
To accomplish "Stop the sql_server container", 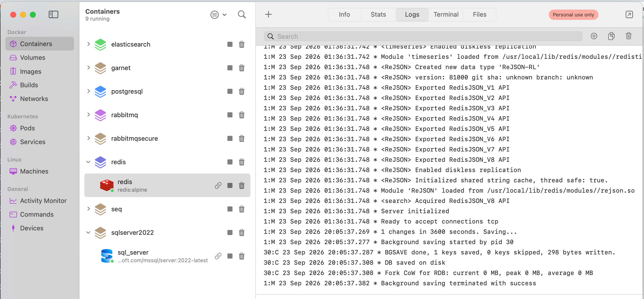I will click(230, 256).
